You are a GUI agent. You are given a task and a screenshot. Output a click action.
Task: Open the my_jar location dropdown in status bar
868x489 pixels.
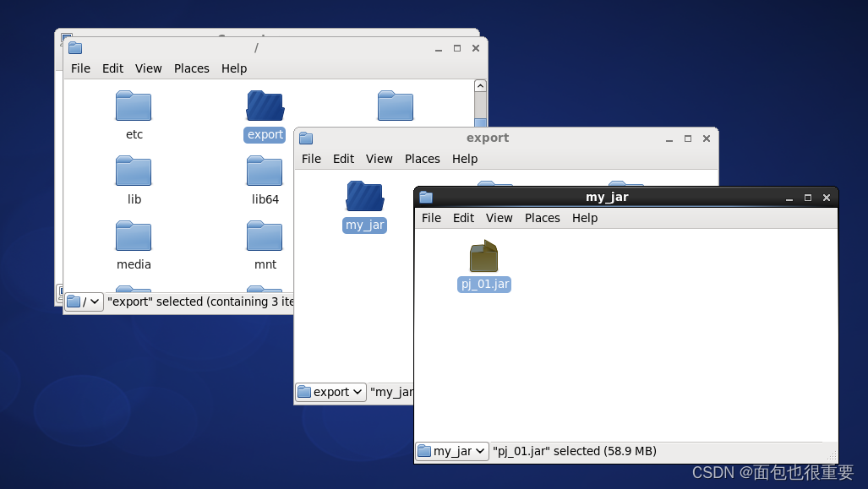452,451
